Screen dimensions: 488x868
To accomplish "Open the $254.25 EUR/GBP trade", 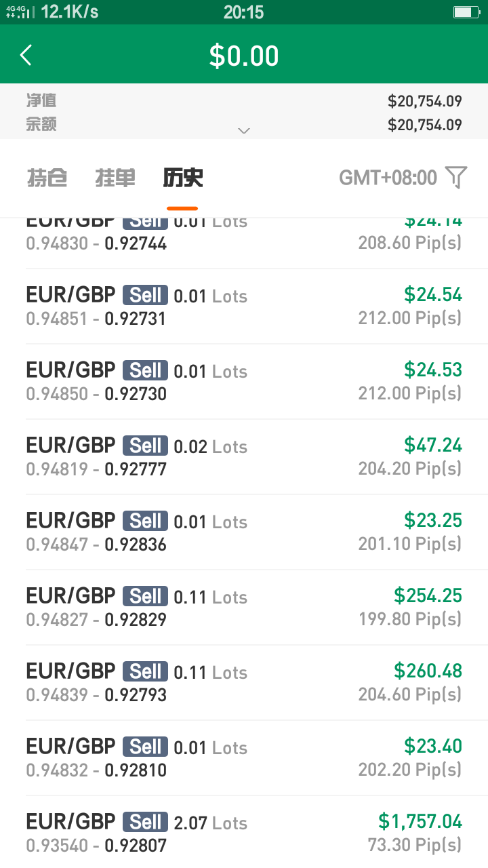I will [x=244, y=608].
